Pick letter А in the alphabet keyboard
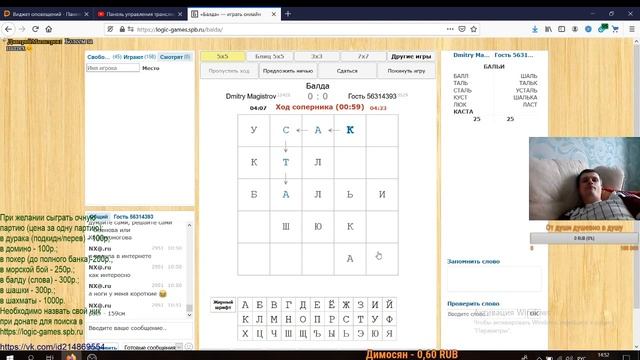 point(245,305)
